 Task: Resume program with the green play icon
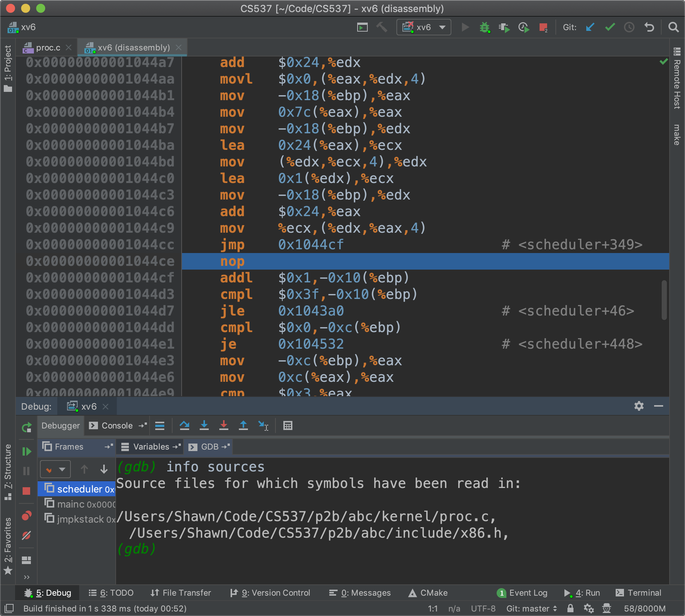pyautogui.click(x=26, y=451)
